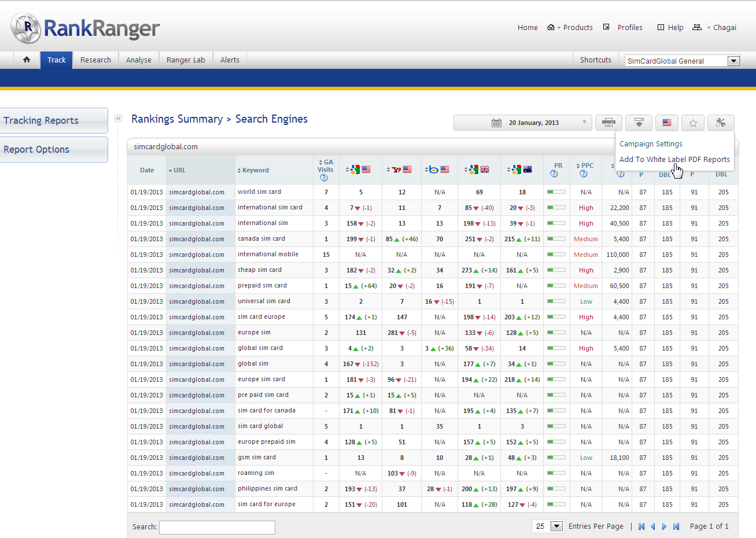
Task: Open the Ranger Lab tab
Action: coord(186,60)
